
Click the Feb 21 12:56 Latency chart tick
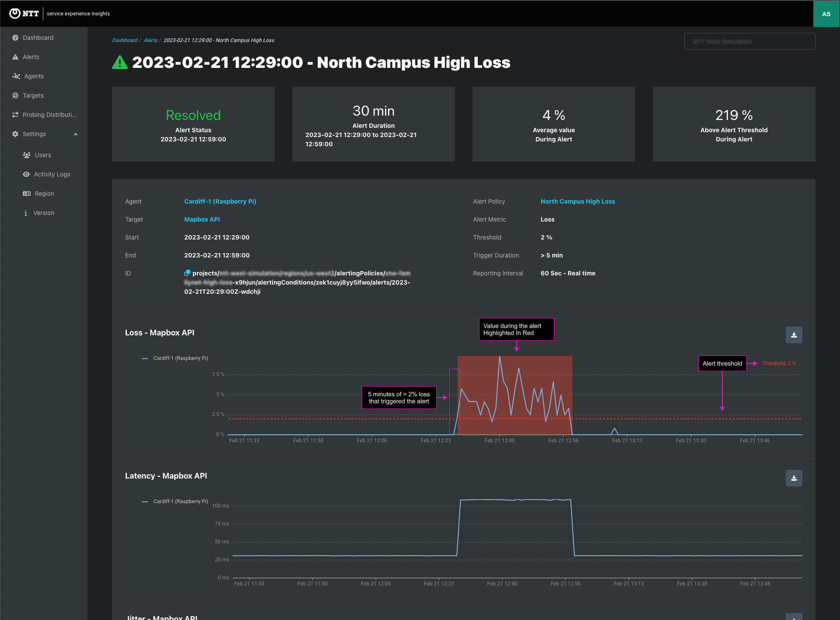pyautogui.click(x=565, y=584)
